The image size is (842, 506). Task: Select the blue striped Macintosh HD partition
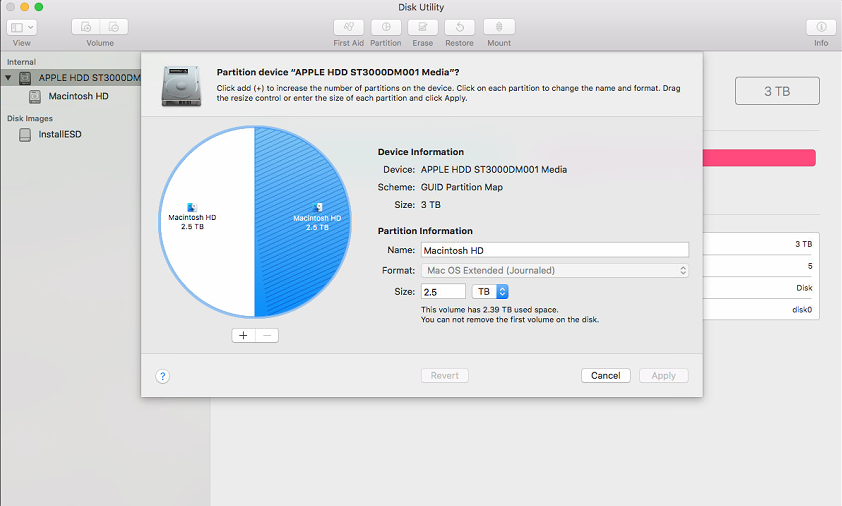click(302, 221)
